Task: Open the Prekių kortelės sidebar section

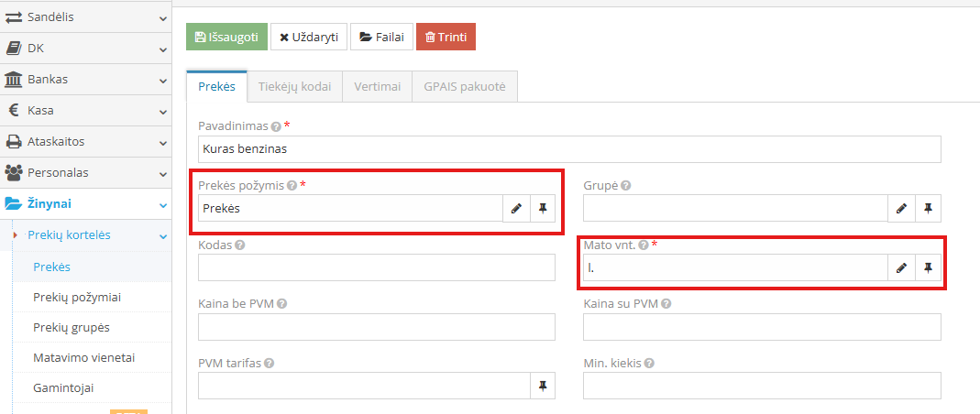Action: pyautogui.click(x=69, y=235)
